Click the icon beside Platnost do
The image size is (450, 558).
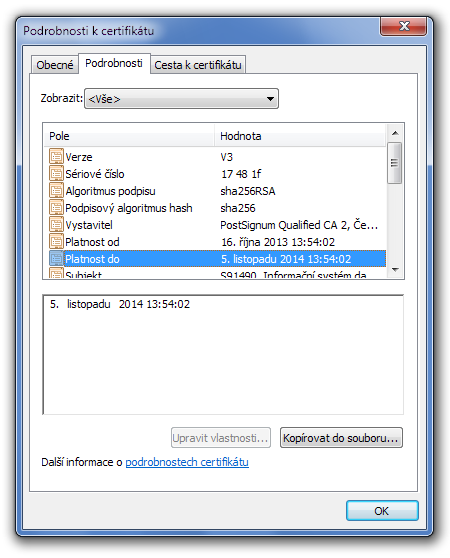pos(56,259)
